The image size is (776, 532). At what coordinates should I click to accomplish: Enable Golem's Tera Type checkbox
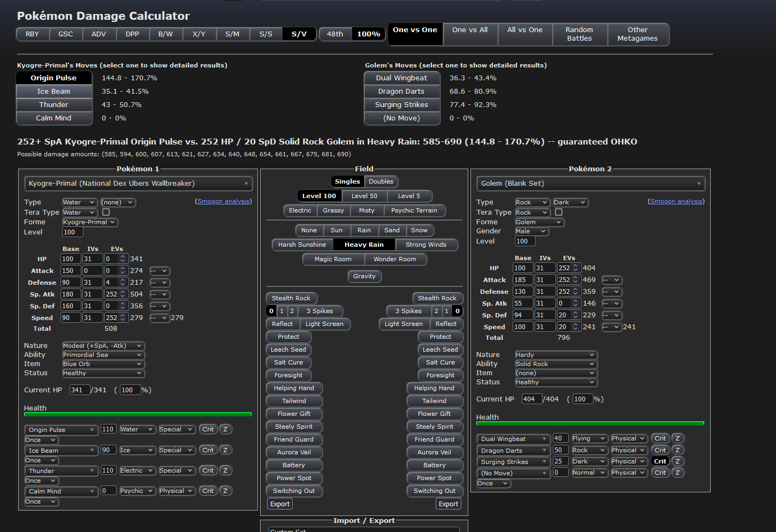pos(559,212)
